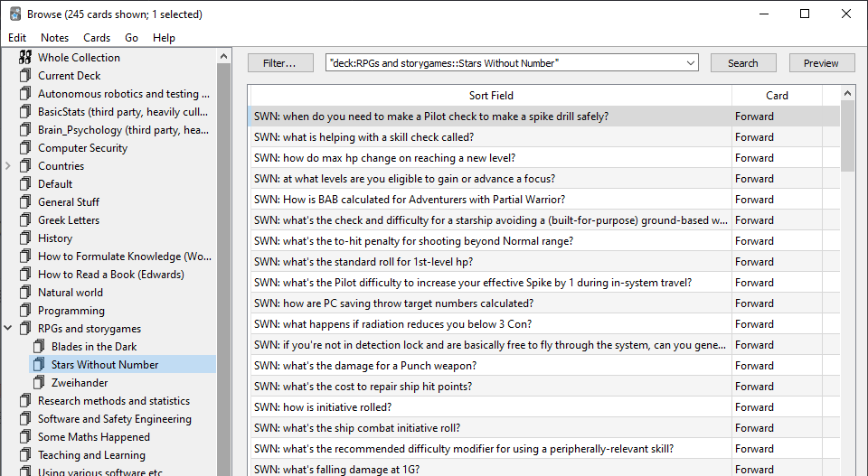Screen dimensions: 868x476
Task: Click the Preview button
Action: click(821, 63)
